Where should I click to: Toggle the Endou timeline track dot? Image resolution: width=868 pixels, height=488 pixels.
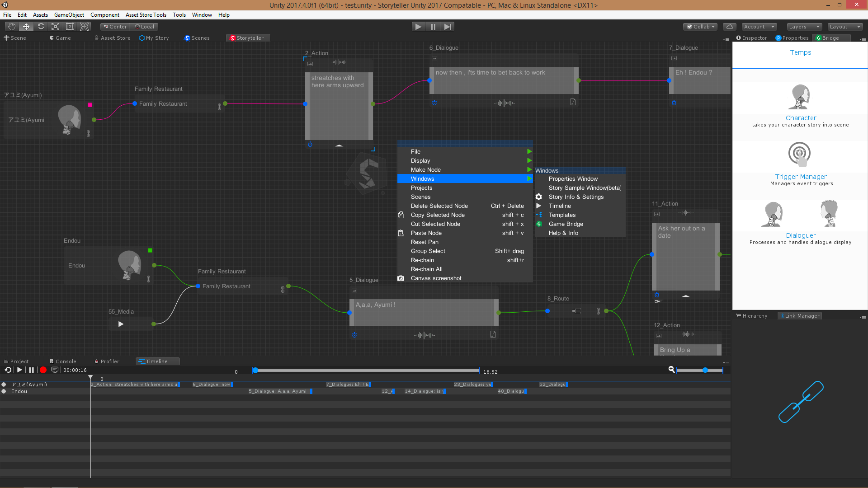click(x=4, y=391)
